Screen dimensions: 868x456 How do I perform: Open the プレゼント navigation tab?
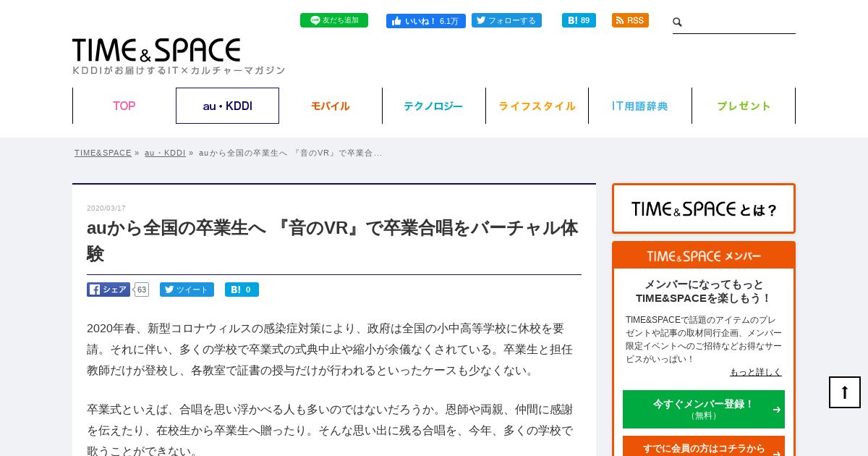point(744,106)
